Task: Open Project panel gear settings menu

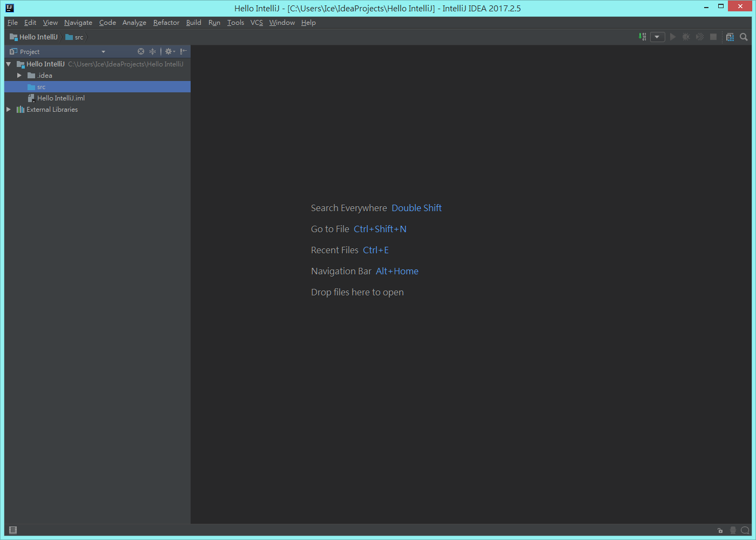Action: coord(170,51)
